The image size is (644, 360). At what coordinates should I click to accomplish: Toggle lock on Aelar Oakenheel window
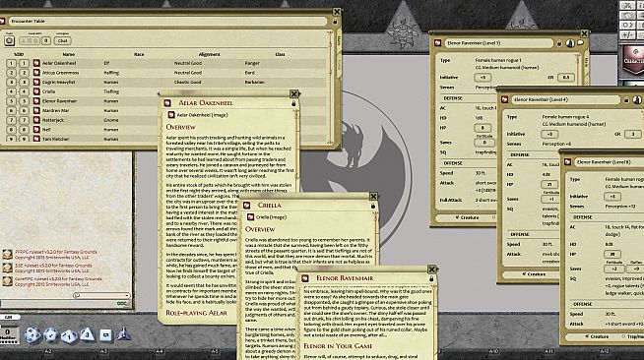pyautogui.click(x=293, y=103)
